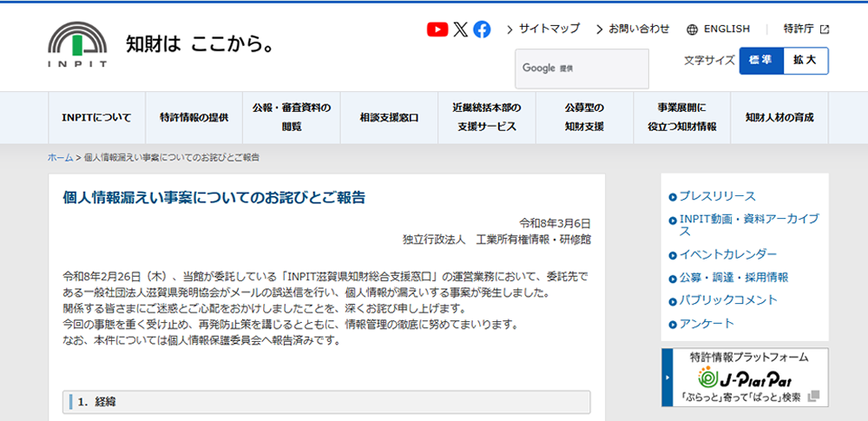Open the お問い合わせ contact link

pos(638,29)
